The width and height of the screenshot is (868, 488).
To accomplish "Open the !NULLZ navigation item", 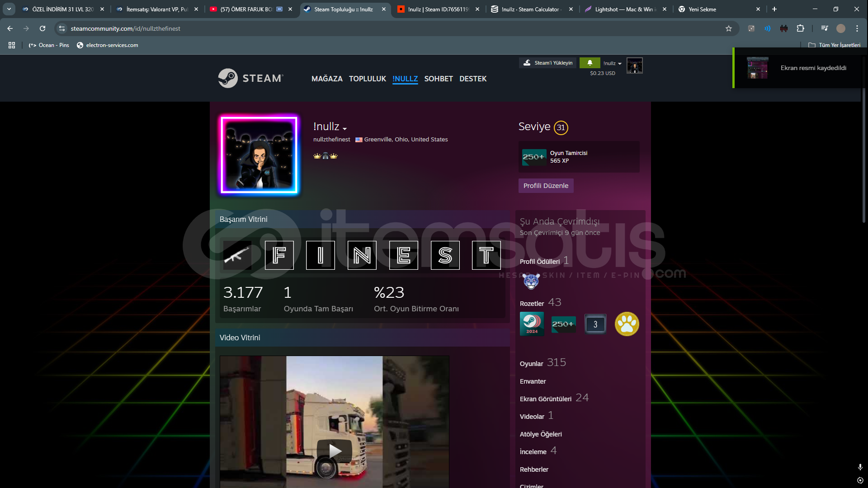I will pyautogui.click(x=405, y=79).
